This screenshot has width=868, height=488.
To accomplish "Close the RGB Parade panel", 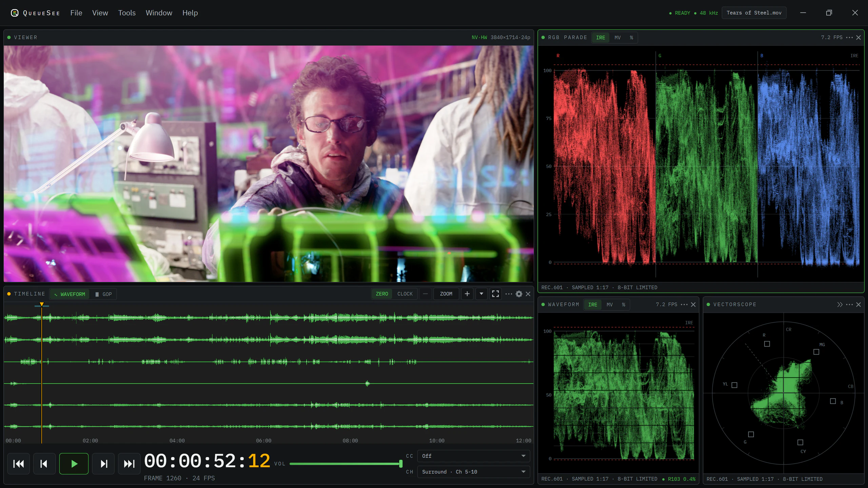I will [x=859, y=37].
